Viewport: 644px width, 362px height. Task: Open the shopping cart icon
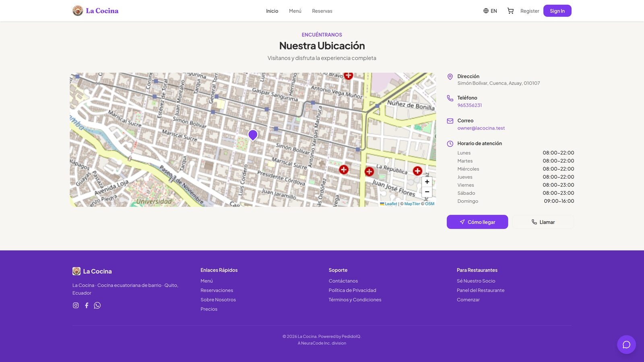click(x=510, y=11)
